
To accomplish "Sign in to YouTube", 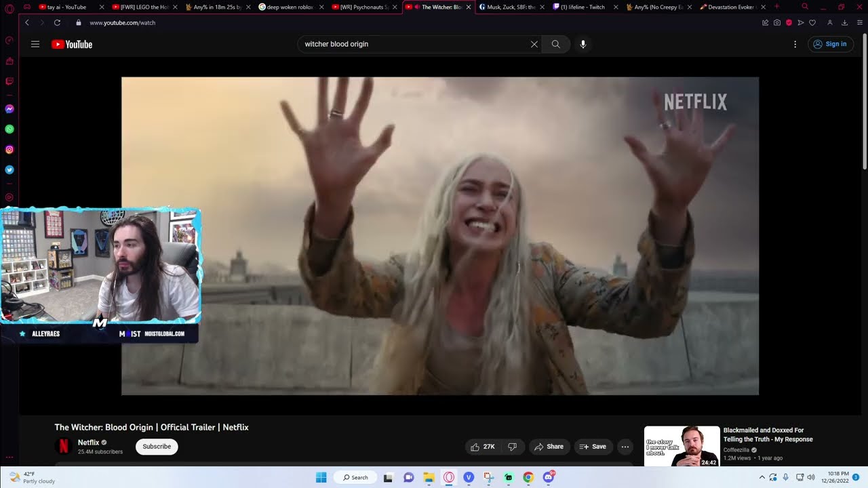I will pyautogui.click(x=830, y=44).
